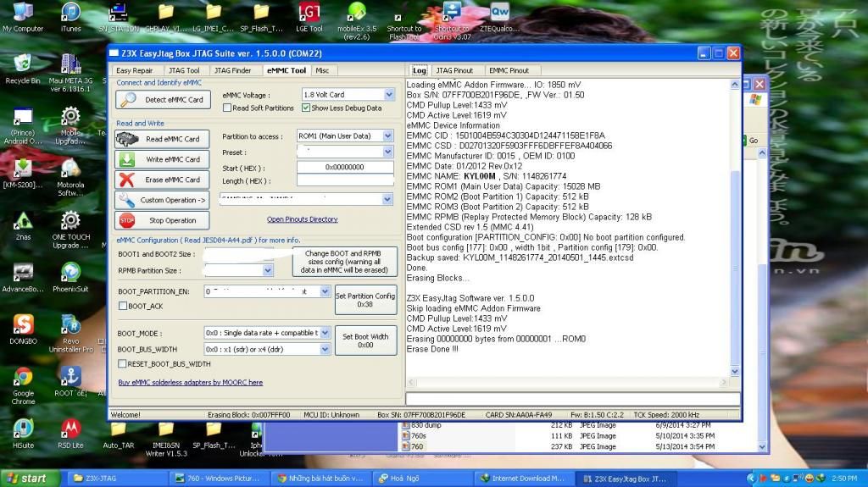The height and width of the screenshot is (487, 868).
Task: Click Open Pinouts Directory link
Action: 303,219
